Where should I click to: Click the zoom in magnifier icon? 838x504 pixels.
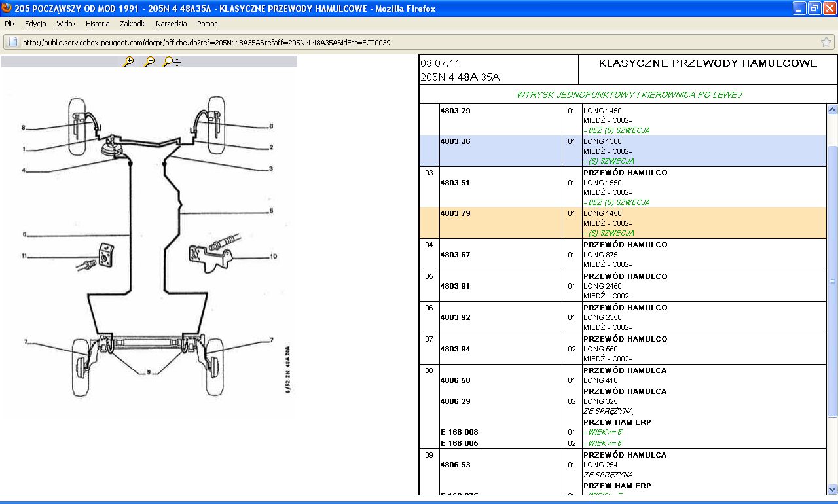pos(129,62)
